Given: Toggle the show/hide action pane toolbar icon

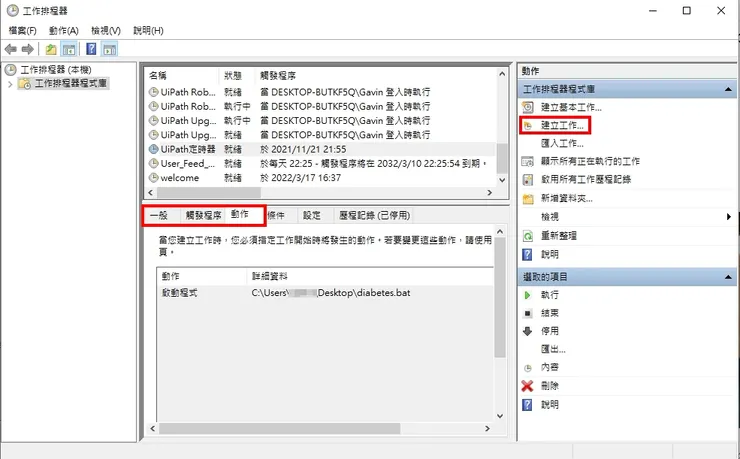Looking at the screenshot, I should click(x=109, y=49).
